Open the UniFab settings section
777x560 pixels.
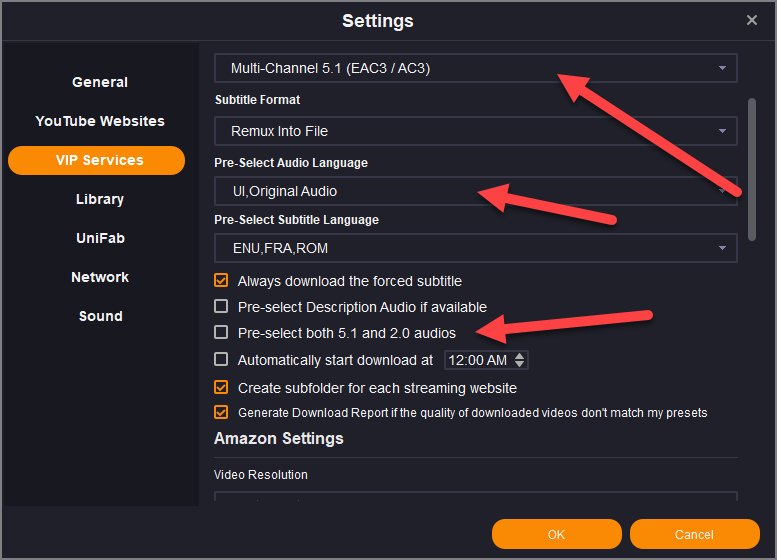point(100,238)
